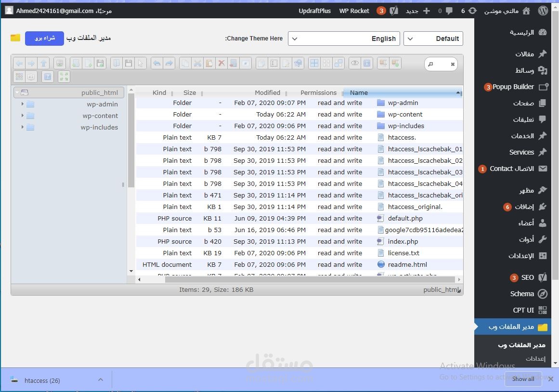Open Popup Builder in the WordPress sidebar

[513, 87]
